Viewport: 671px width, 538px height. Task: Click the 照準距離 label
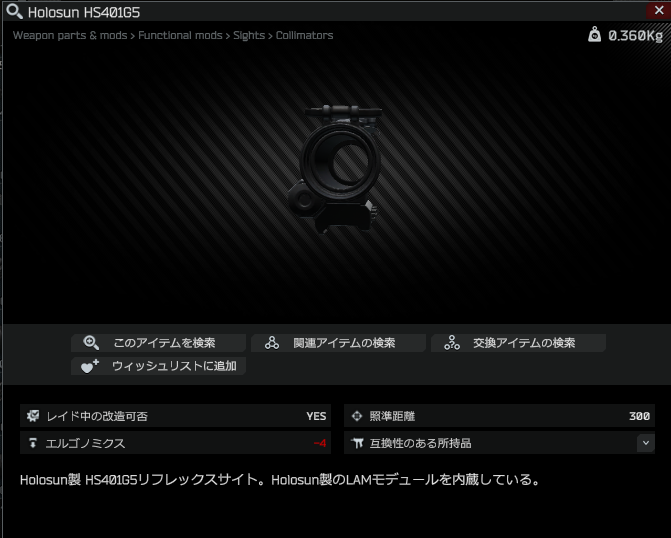pyautogui.click(x=392, y=416)
